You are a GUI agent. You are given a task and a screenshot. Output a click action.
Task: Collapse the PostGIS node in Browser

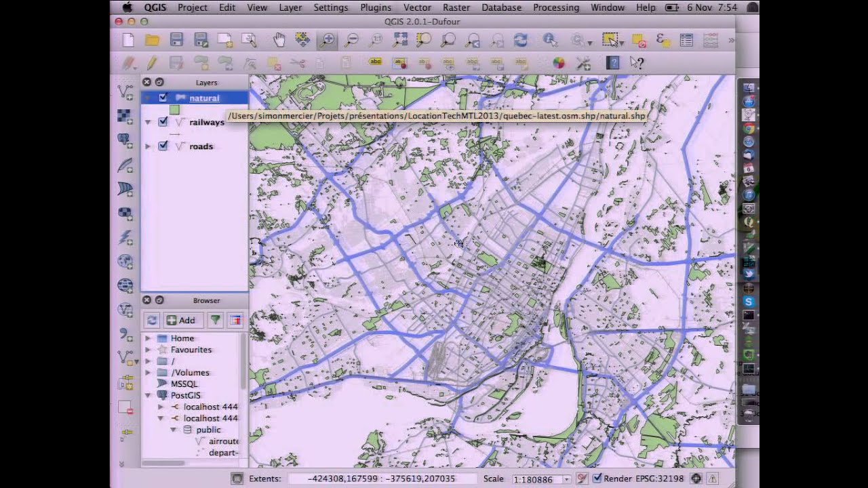click(x=148, y=395)
